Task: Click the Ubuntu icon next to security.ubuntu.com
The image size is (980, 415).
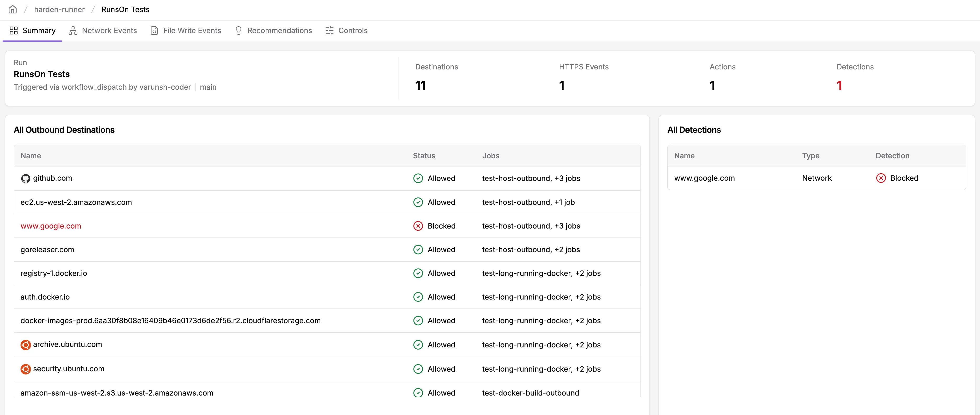Action: [25, 369]
